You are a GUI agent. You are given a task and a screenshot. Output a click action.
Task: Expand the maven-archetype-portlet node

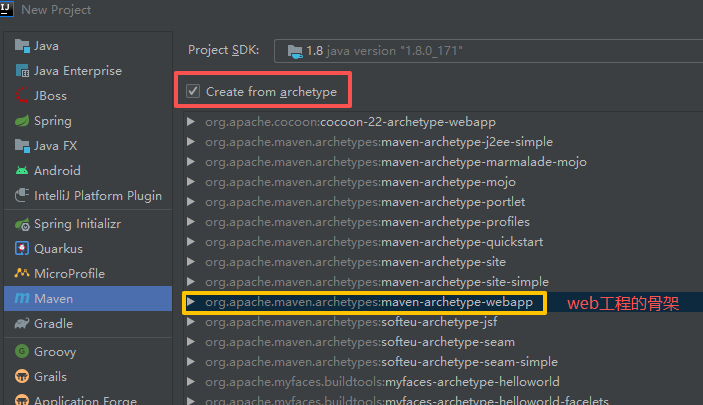point(191,202)
